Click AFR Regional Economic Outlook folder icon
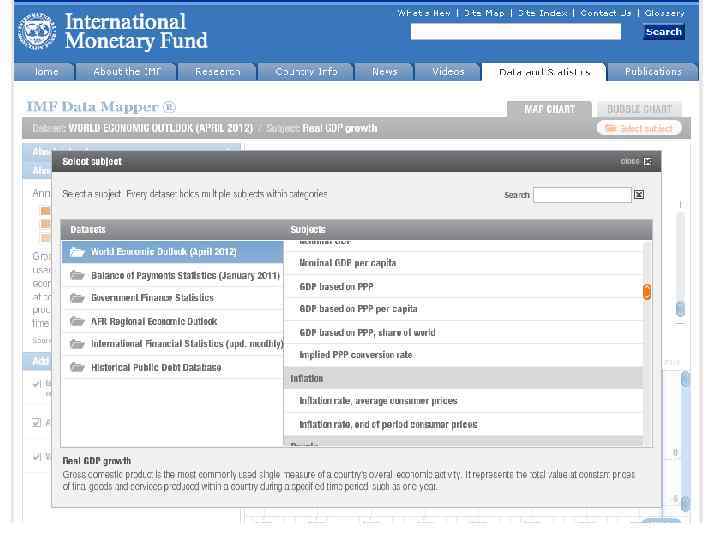The image size is (720, 540). [77, 321]
